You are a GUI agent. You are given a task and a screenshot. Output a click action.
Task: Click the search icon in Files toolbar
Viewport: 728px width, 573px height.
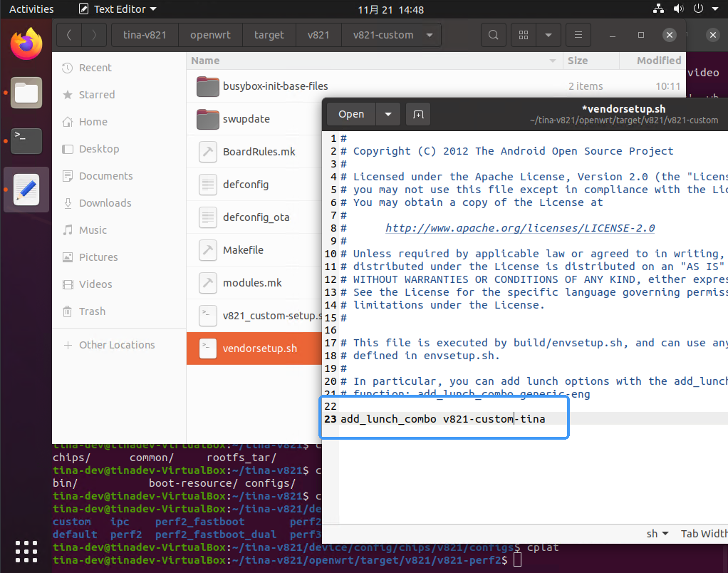(493, 35)
